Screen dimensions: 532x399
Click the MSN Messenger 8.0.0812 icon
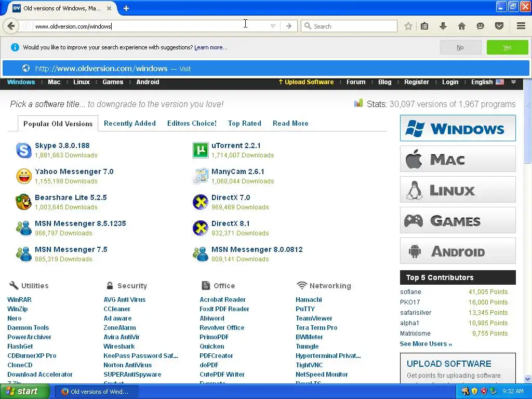(201, 254)
